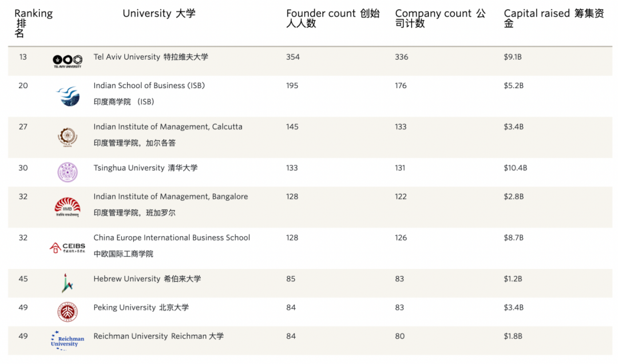The width and height of the screenshot is (618, 364).
Task: Click the IIM Calcutta emblem
Action: 68,137
